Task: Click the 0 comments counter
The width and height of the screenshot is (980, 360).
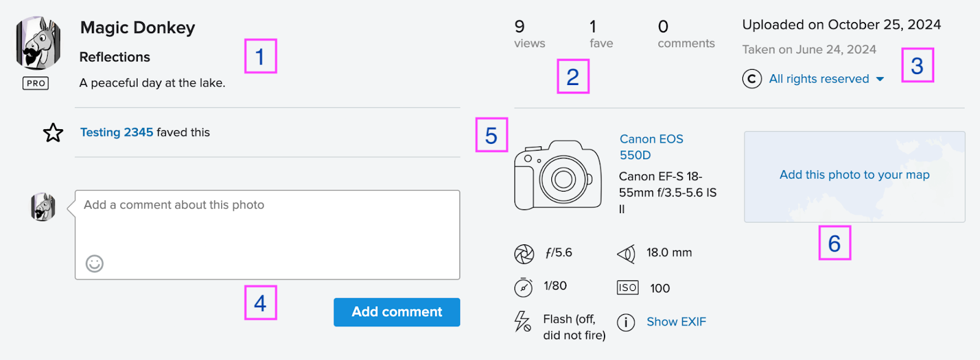Action: click(686, 34)
